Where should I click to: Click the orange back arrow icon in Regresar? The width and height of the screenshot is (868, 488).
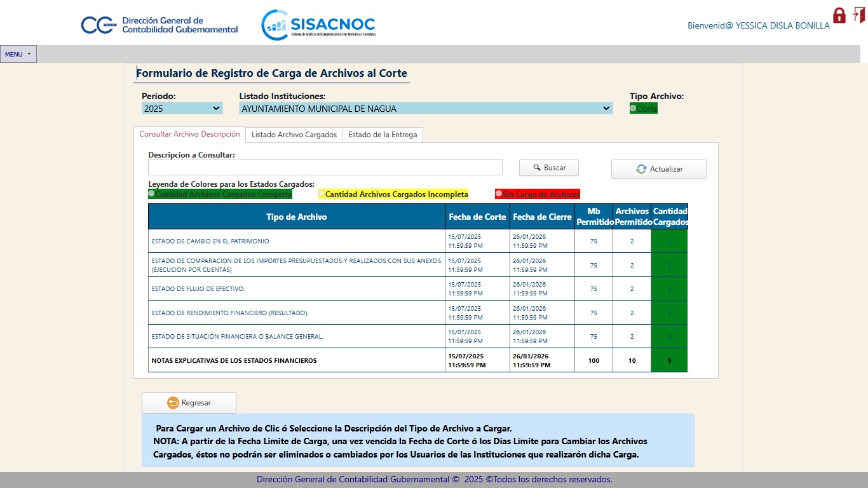pyautogui.click(x=173, y=403)
